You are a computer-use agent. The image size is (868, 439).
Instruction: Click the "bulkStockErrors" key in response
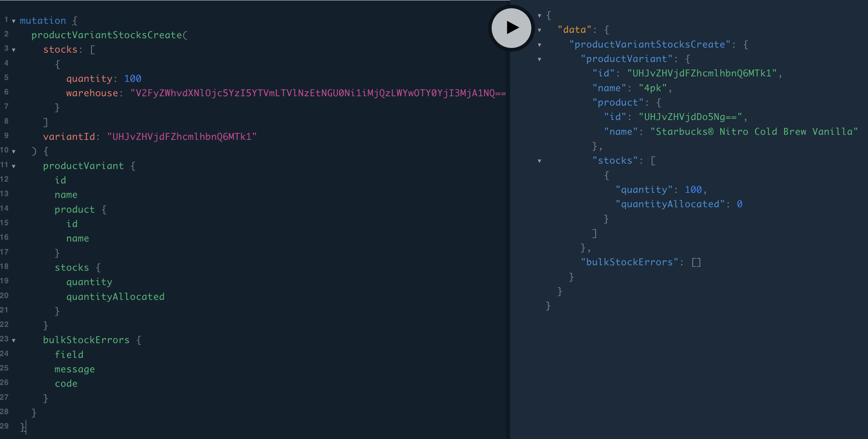(629, 262)
